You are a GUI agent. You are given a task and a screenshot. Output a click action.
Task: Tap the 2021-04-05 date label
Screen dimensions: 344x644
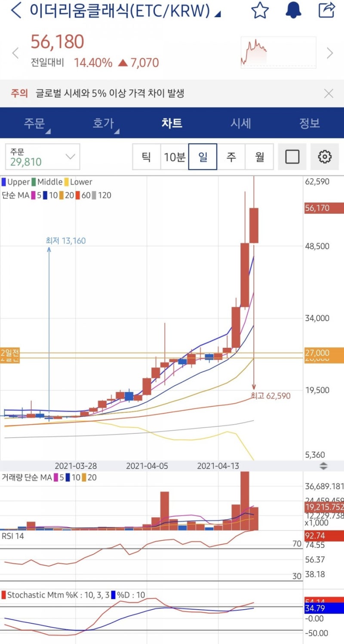tap(147, 466)
